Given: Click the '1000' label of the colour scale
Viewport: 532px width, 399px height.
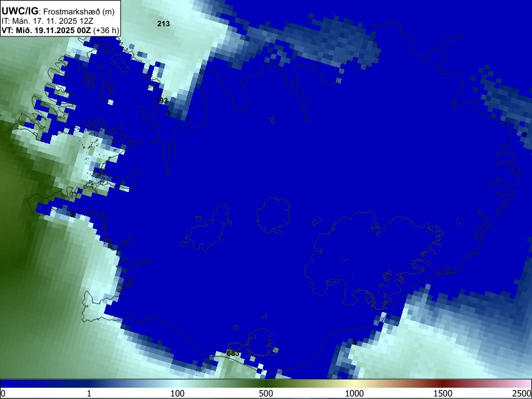Looking at the screenshot, I should (x=354, y=393).
